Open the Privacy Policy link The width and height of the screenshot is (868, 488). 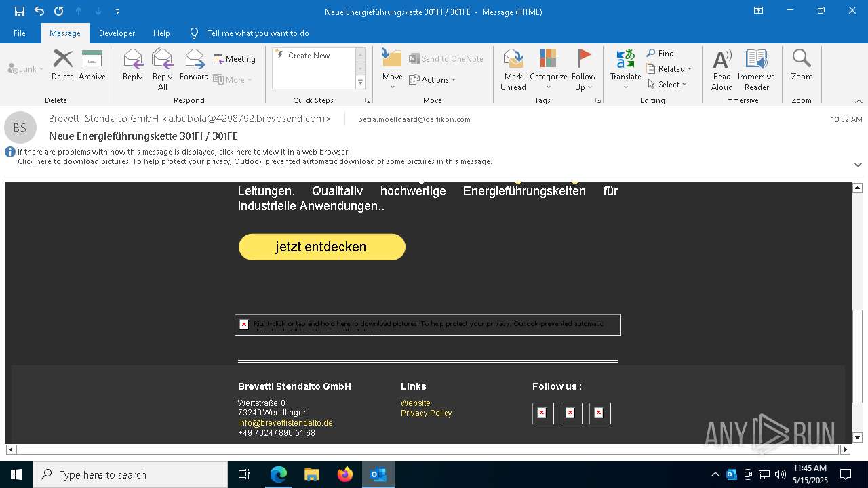(x=427, y=413)
